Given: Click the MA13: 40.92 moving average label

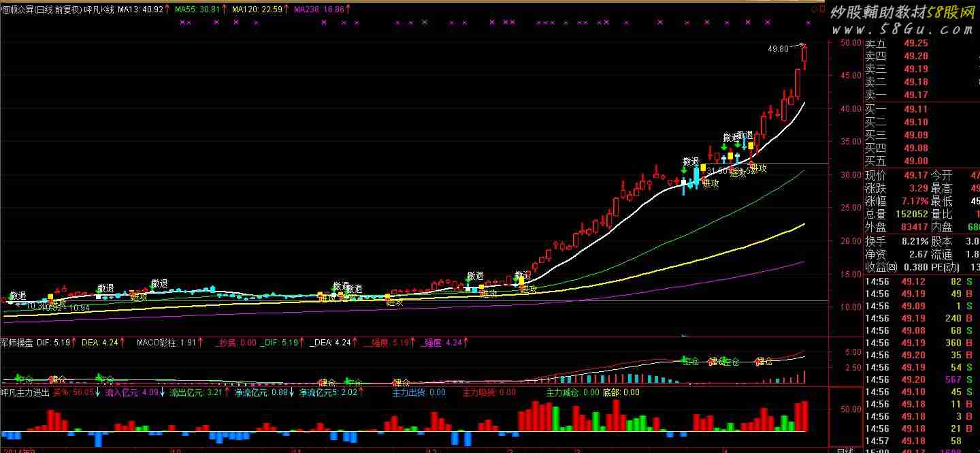Looking at the screenshot, I should pyautogui.click(x=141, y=10).
